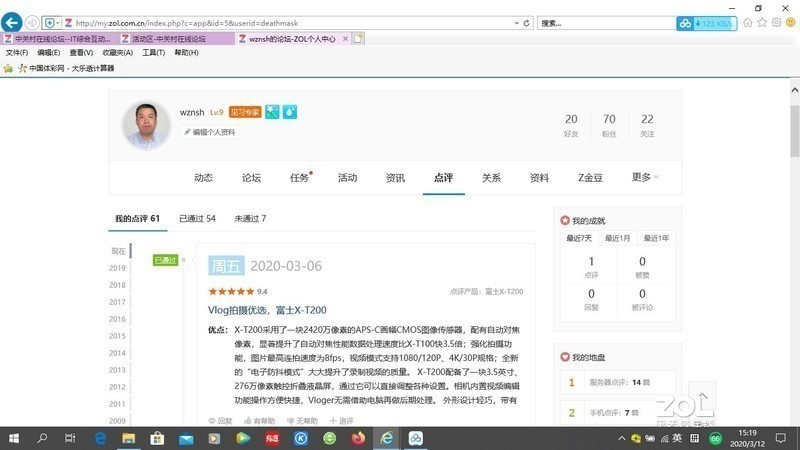Switch achievements to 最近1年
The width and height of the screenshot is (800, 450).
(x=656, y=238)
